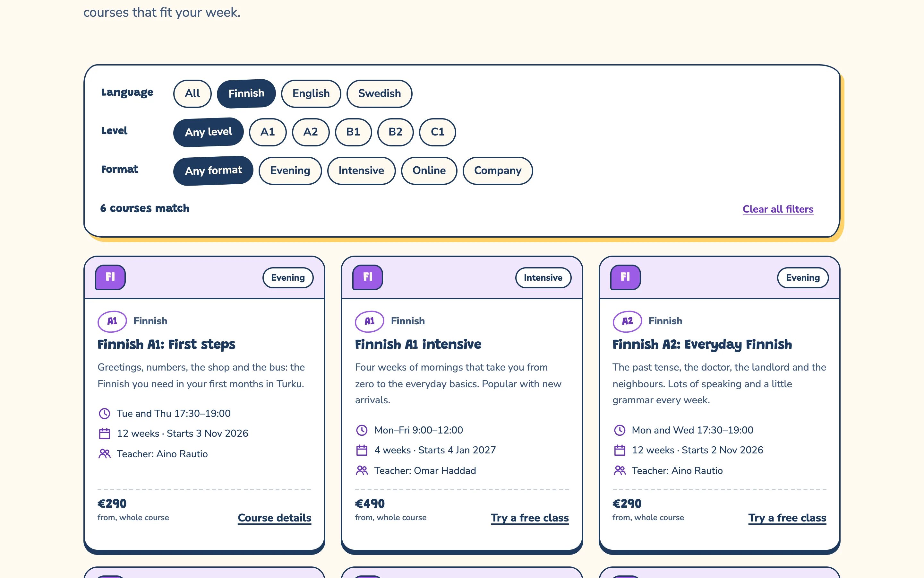Filter by Evening format chip in filter panel
This screenshot has height=578, width=924.
290,171
